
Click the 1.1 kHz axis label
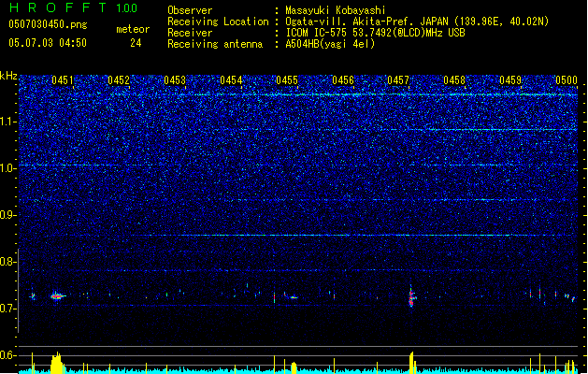click(8, 122)
